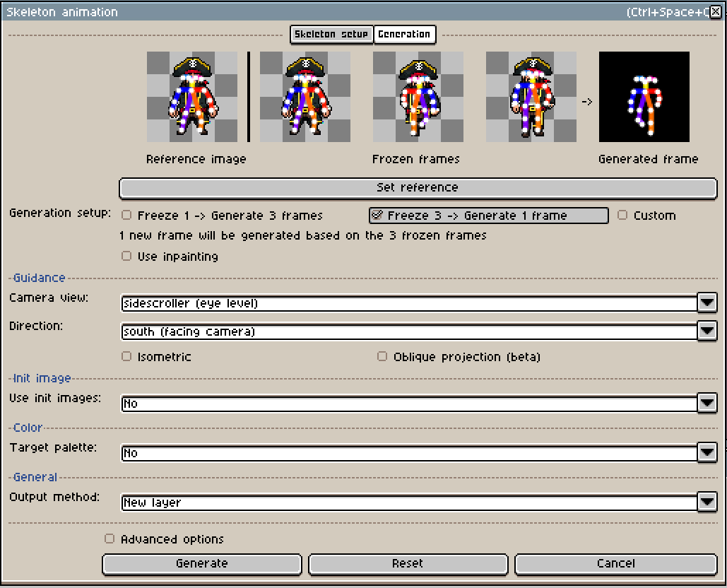727x588 pixels.
Task: Switch to the Skeleton setup tab
Action: point(331,35)
